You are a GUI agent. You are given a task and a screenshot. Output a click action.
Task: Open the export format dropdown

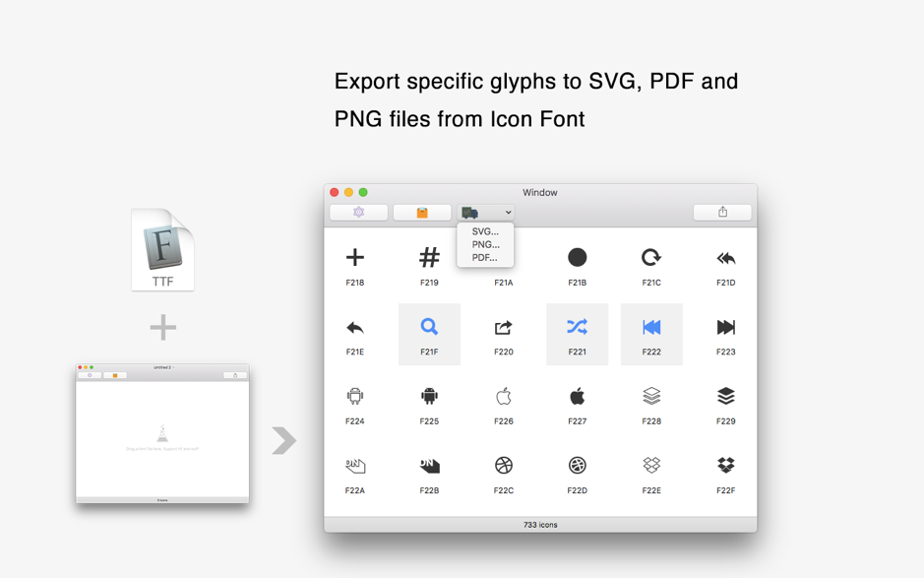pyautogui.click(x=508, y=212)
